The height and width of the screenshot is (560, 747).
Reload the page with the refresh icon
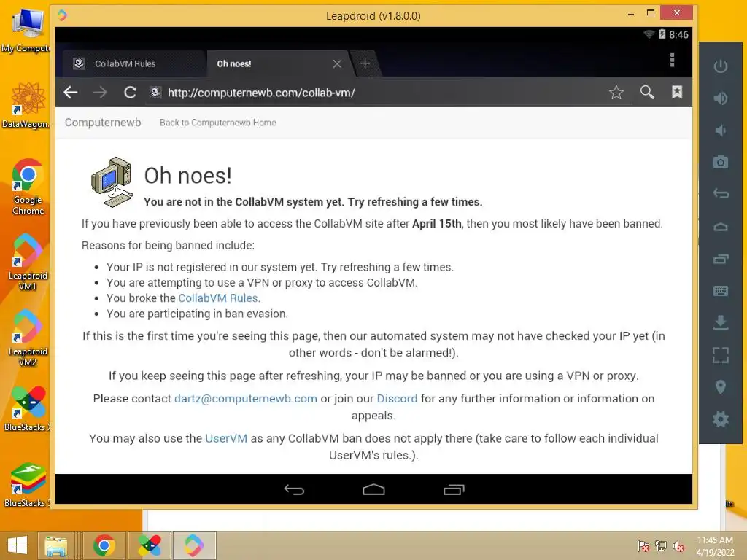[x=130, y=93]
